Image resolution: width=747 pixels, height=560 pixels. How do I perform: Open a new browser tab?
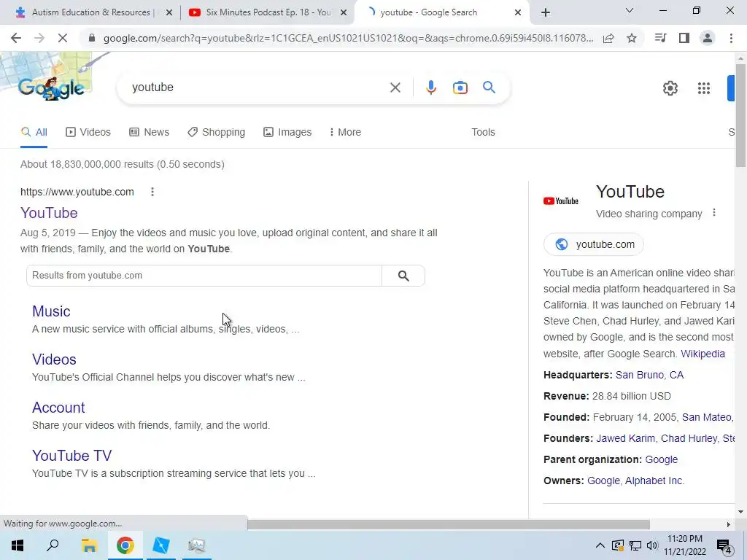[x=546, y=13]
